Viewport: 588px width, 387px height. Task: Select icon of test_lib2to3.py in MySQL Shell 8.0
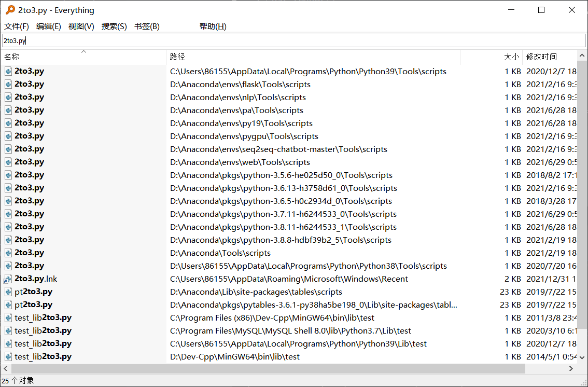tap(8, 330)
